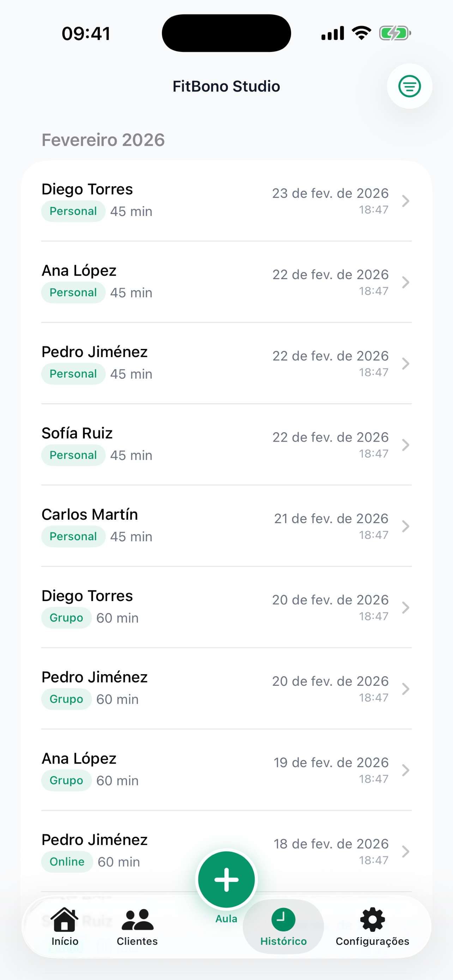Expand Diego Torres 23 de fev. chevron

click(405, 201)
